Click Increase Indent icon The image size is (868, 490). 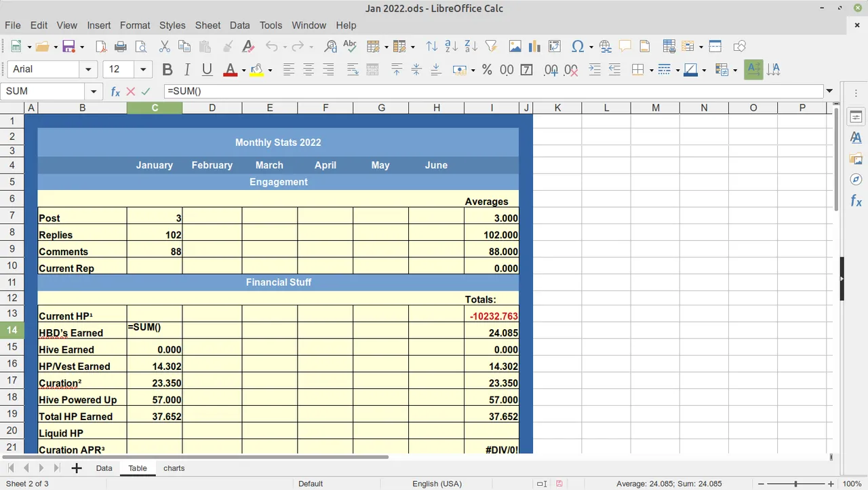[x=595, y=69]
